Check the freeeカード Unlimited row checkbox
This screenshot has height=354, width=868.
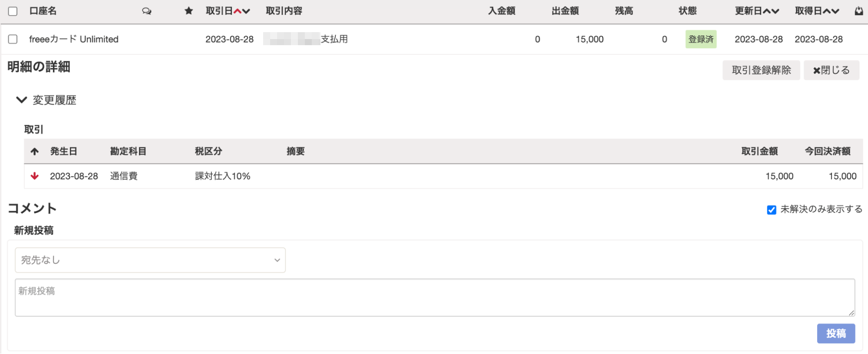(13, 39)
